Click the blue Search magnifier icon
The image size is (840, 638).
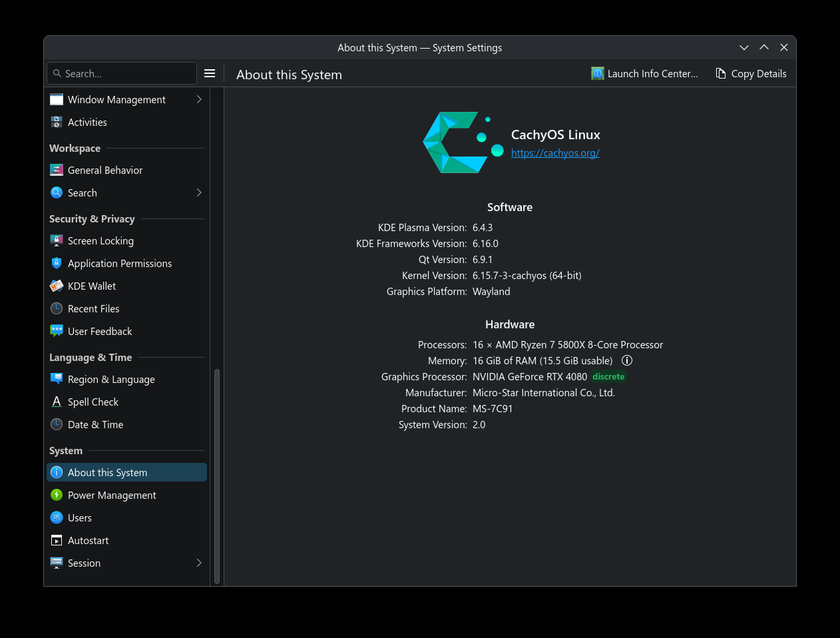[57, 192]
